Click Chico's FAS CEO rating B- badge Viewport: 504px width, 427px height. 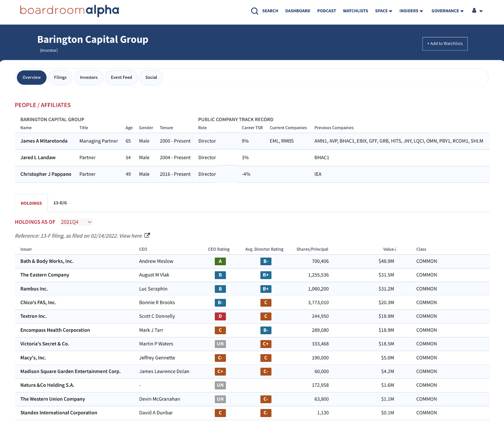220,303
